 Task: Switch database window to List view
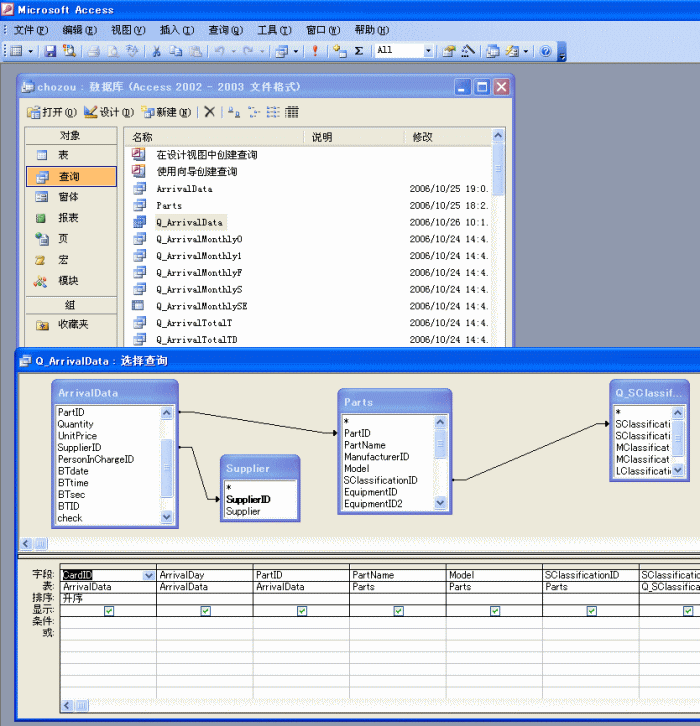(x=273, y=112)
